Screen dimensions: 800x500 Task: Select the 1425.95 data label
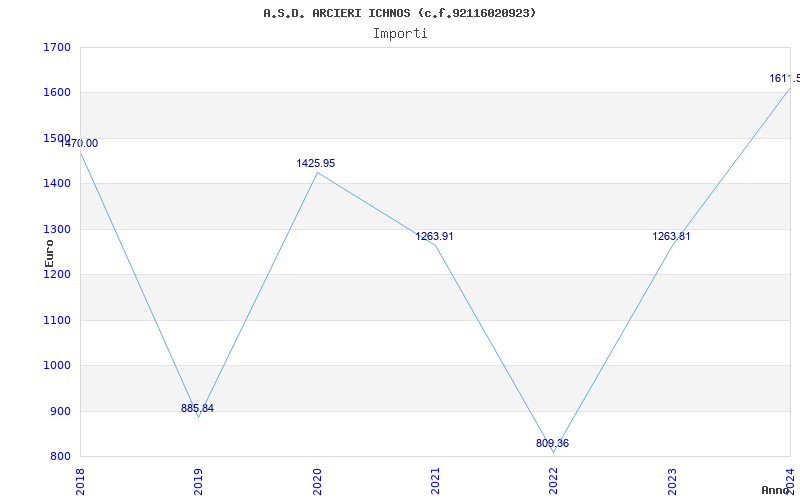(x=316, y=163)
